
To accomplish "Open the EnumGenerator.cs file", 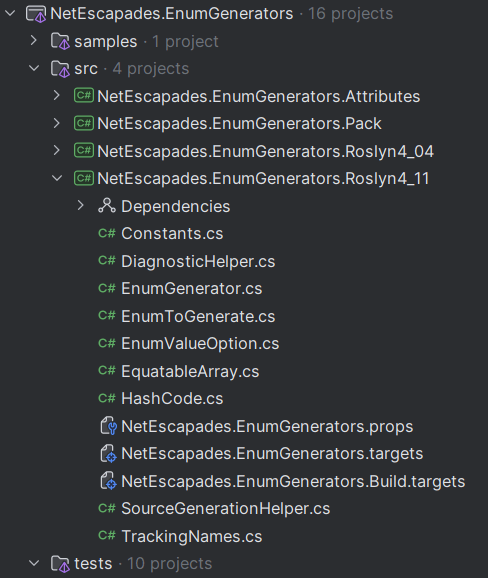I will 192,289.
